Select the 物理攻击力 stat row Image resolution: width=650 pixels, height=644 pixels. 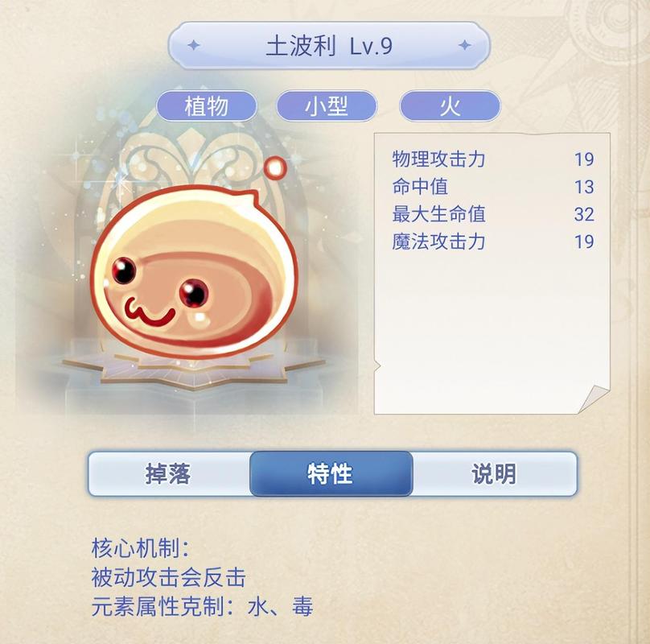[493, 159]
